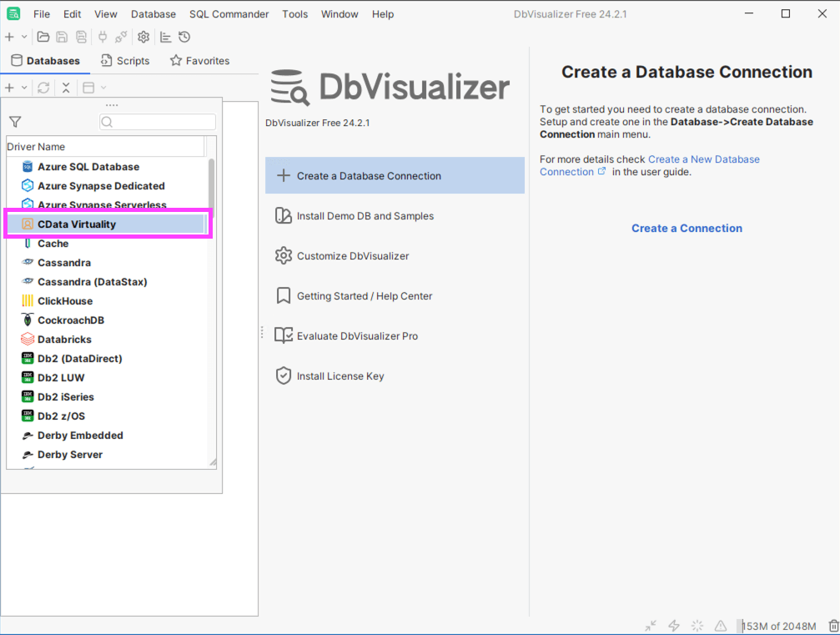Open file using the folder toolbar icon
The height and width of the screenshot is (635, 840).
coord(43,37)
